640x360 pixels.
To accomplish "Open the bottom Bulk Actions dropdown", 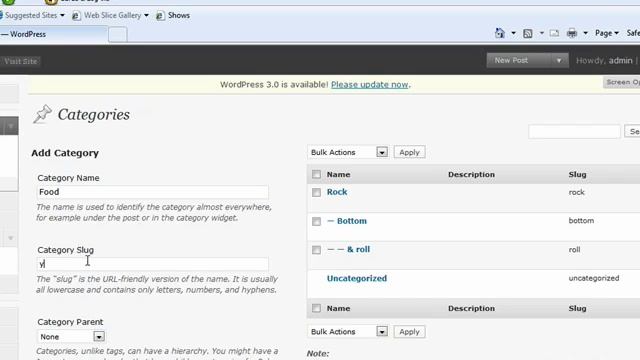I will click(347, 332).
